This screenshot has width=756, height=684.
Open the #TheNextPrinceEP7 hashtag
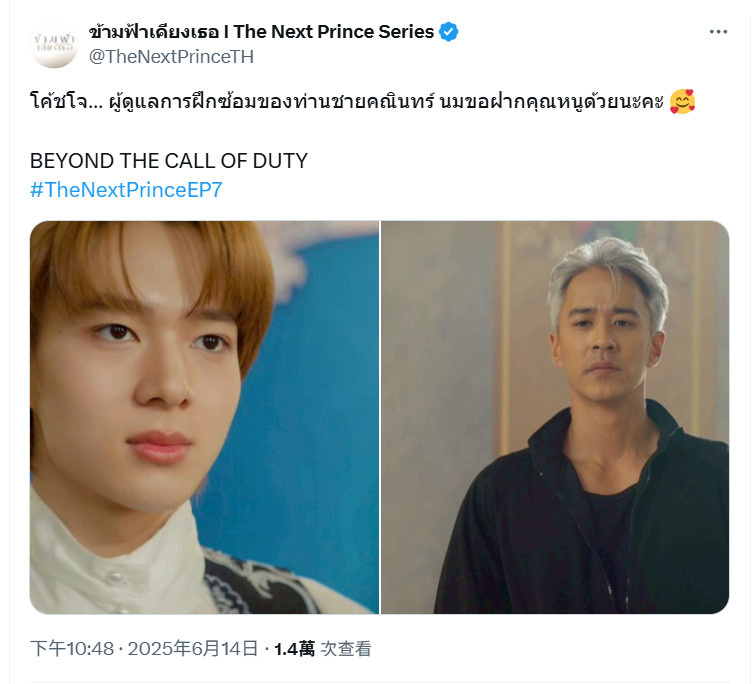coord(126,190)
